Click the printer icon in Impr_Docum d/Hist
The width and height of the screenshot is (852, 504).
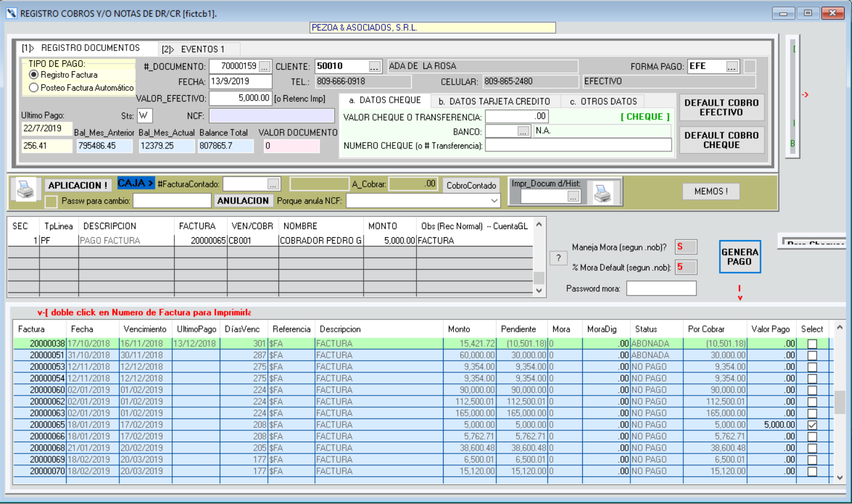coord(603,193)
